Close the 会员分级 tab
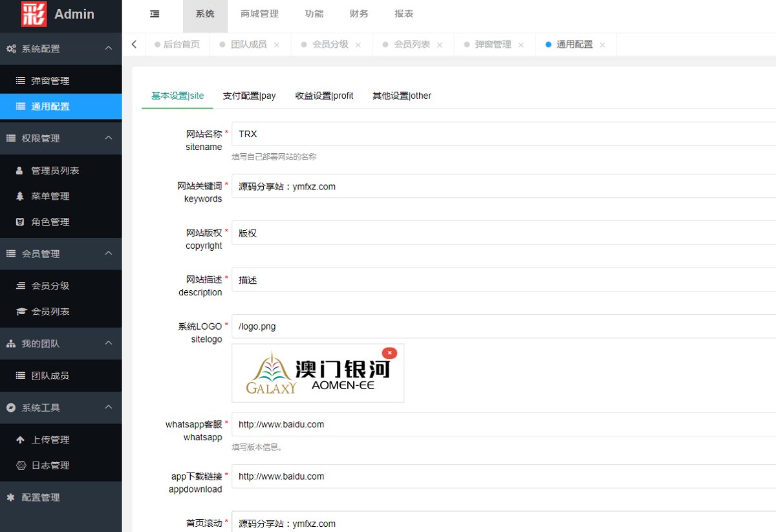The width and height of the screenshot is (776, 532). tap(358, 45)
